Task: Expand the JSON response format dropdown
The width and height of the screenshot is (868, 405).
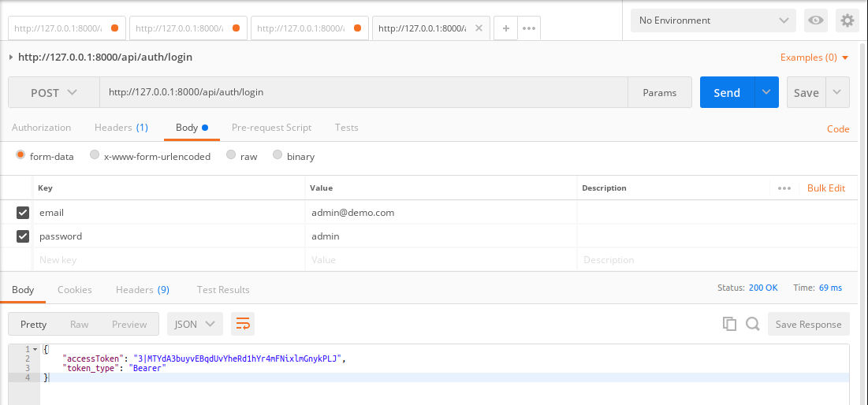Action: point(195,324)
